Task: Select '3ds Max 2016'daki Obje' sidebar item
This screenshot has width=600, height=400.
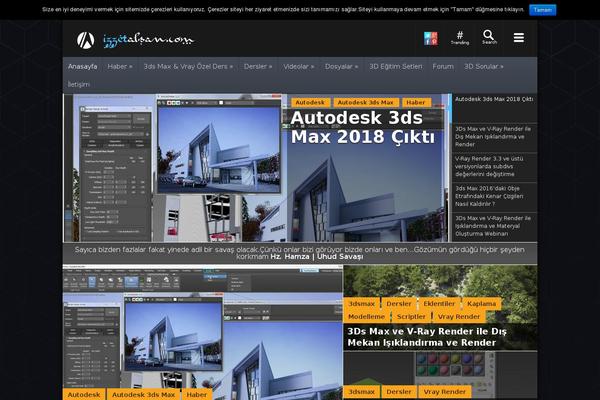Action: coord(494,196)
